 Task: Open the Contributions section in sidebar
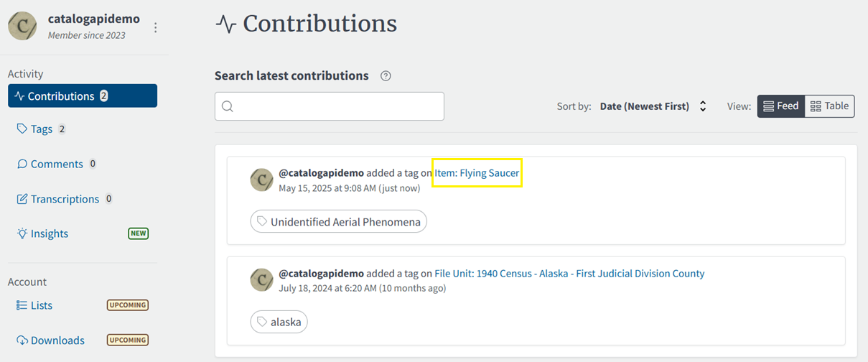[x=83, y=96]
